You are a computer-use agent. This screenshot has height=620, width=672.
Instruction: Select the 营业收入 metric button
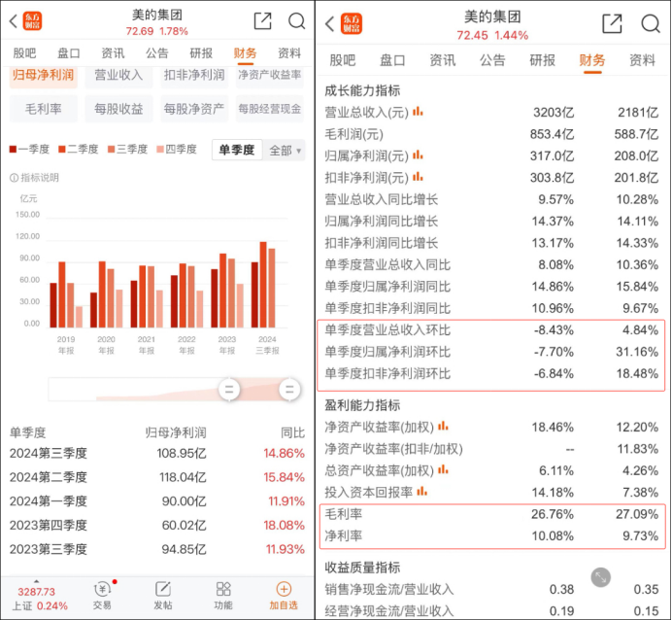(x=118, y=76)
